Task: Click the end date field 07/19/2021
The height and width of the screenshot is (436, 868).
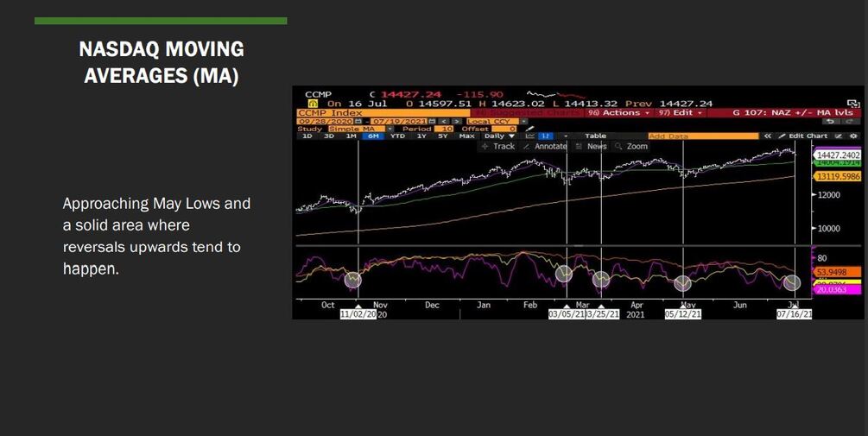Action: click(398, 121)
